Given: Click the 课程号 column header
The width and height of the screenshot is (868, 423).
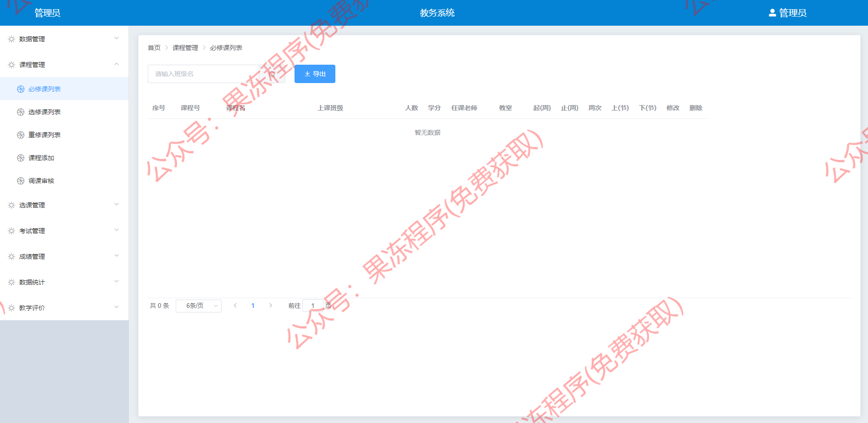Looking at the screenshot, I should 190,108.
